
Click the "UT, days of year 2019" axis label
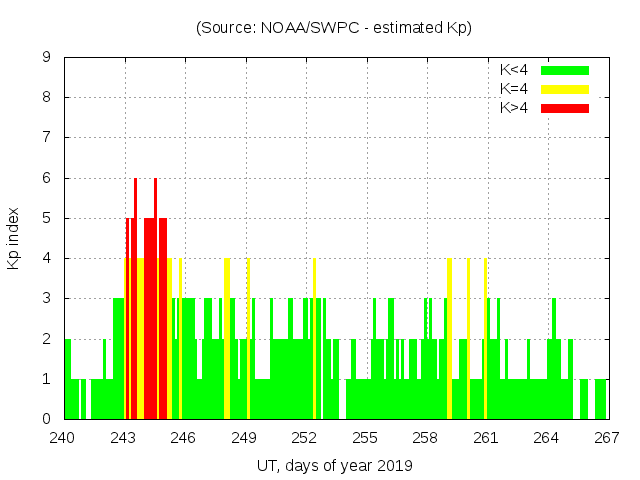(334, 465)
